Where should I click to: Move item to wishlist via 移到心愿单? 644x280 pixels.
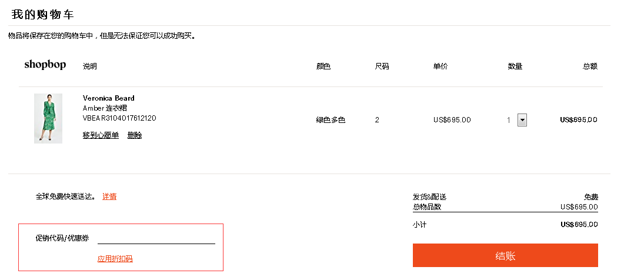[101, 135]
